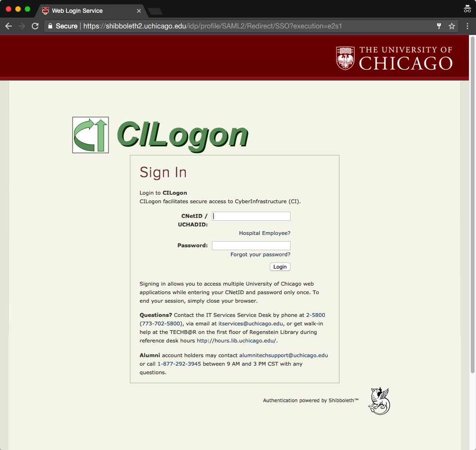Click the page vertical scrollbar

[472, 205]
